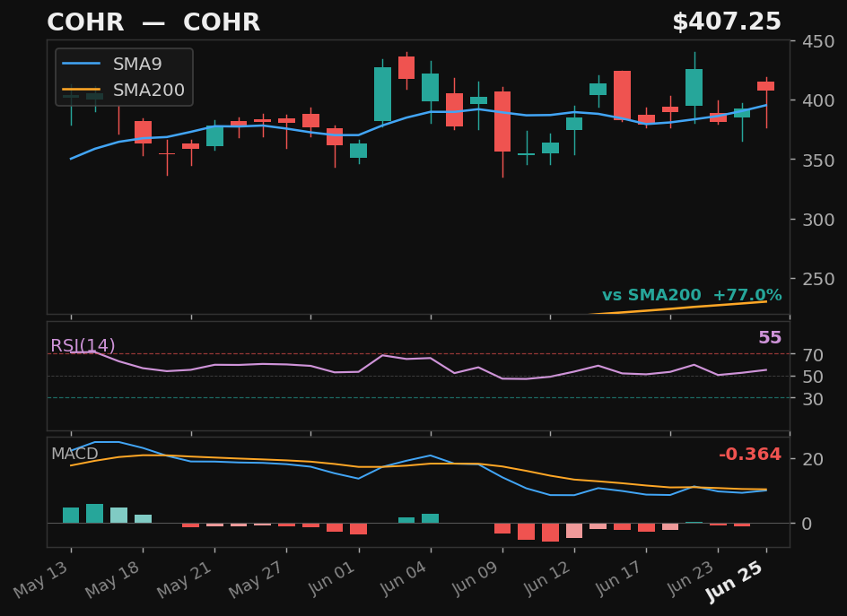Viewport: 847px width, 616px height.
Task: Click the orange SMA200 legend line swatch
Action: click(x=81, y=89)
